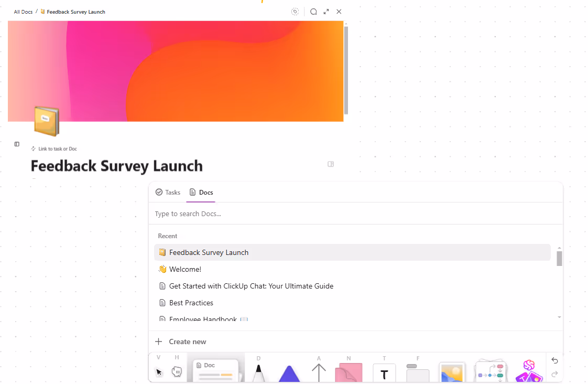Screen dimensions: 588x384
Task: Switch to the Tasks tab
Action: pos(167,192)
